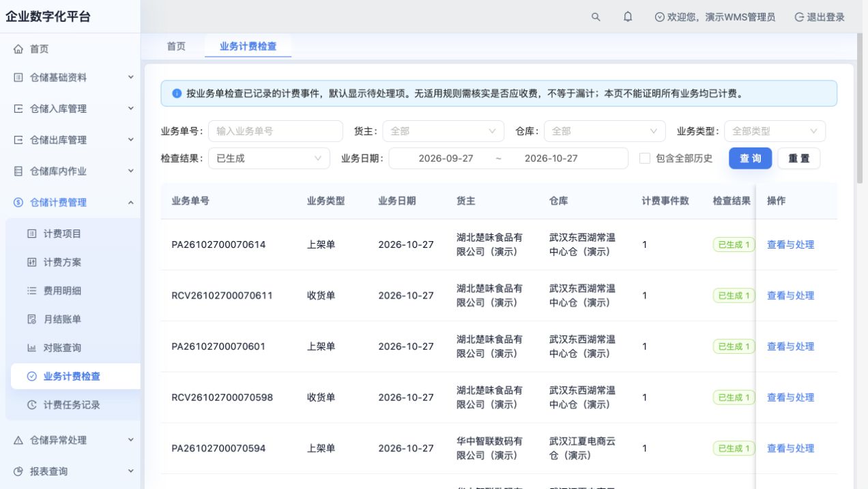868x489 pixels.
Task: Click the home icon next to 首页 in sidebar
Action: point(18,49)
